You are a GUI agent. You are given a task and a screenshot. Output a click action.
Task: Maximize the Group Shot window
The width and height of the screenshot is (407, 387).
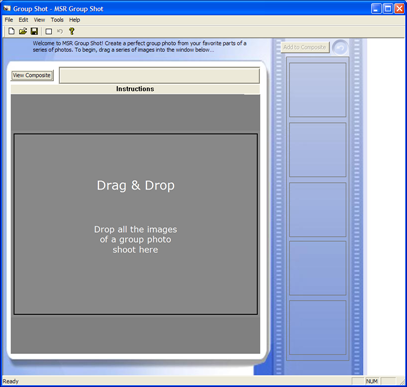tap(388, 9)
